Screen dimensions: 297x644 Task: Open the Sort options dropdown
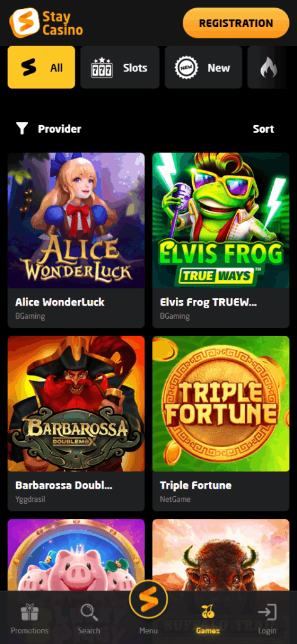[x=263, y=129]
